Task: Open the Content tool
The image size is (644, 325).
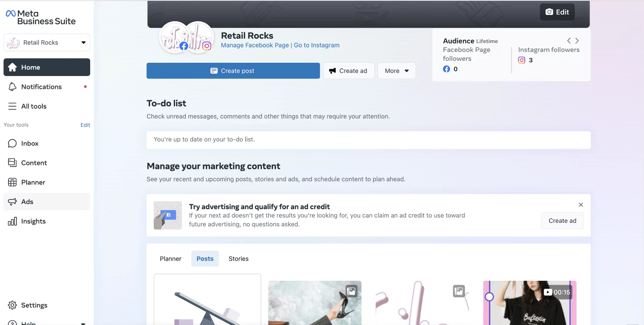Action: click(47, 163)
